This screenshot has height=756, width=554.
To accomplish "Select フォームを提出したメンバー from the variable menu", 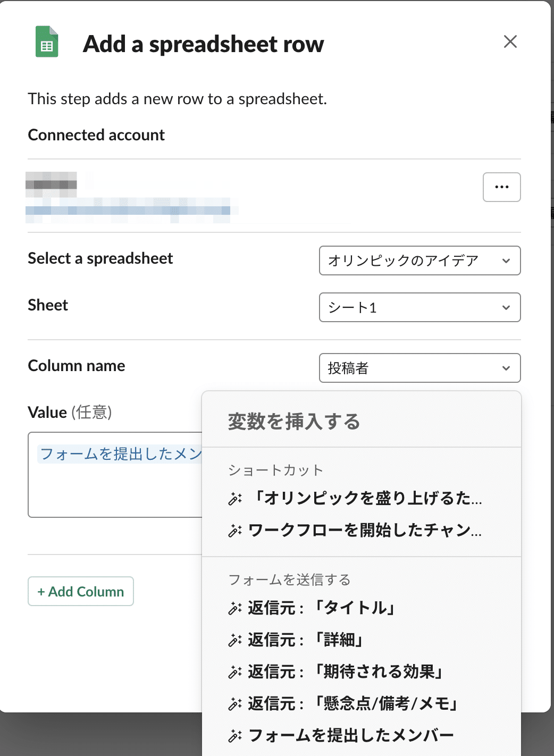I will point(351,735).
